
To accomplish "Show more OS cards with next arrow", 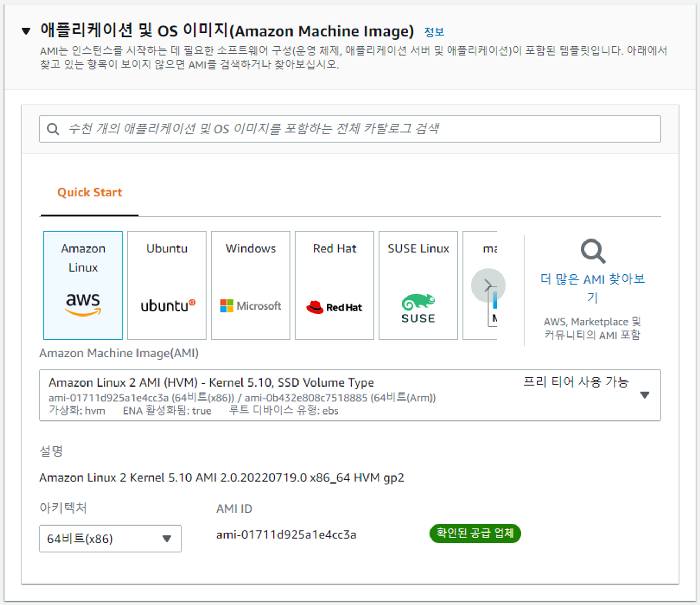I will tap(488, 285).
